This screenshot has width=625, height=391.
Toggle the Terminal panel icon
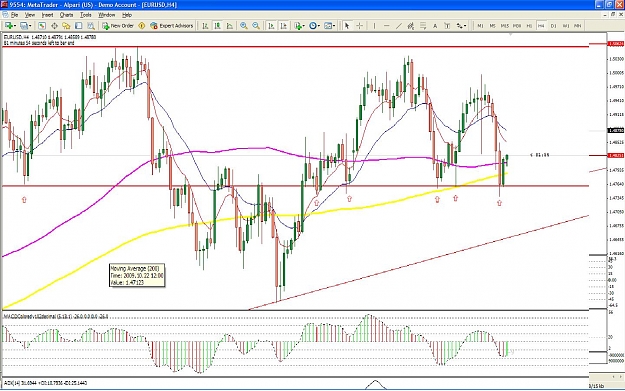79,26
